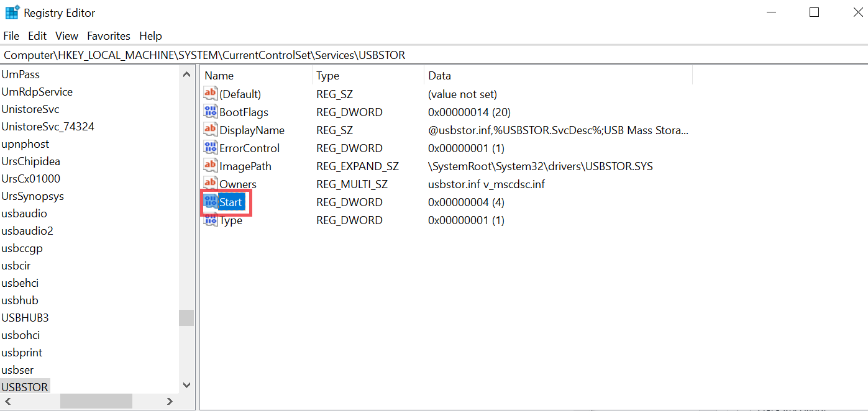Click the ImagePath data USBSTOR.SYS path
The width and height of the screenshot is (868, 411).
pyautogui.click(x=541, y=166)
